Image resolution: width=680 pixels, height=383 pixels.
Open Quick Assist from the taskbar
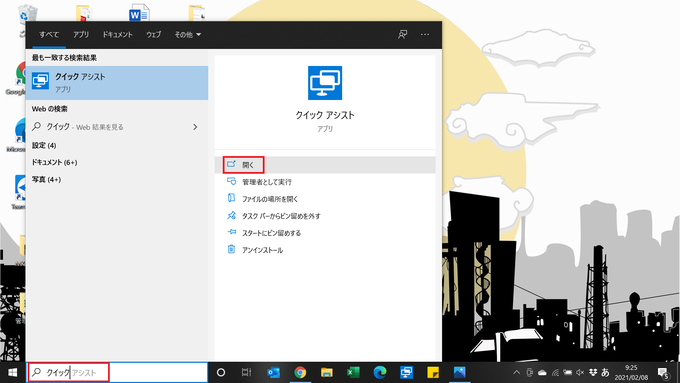click(406, 372)
